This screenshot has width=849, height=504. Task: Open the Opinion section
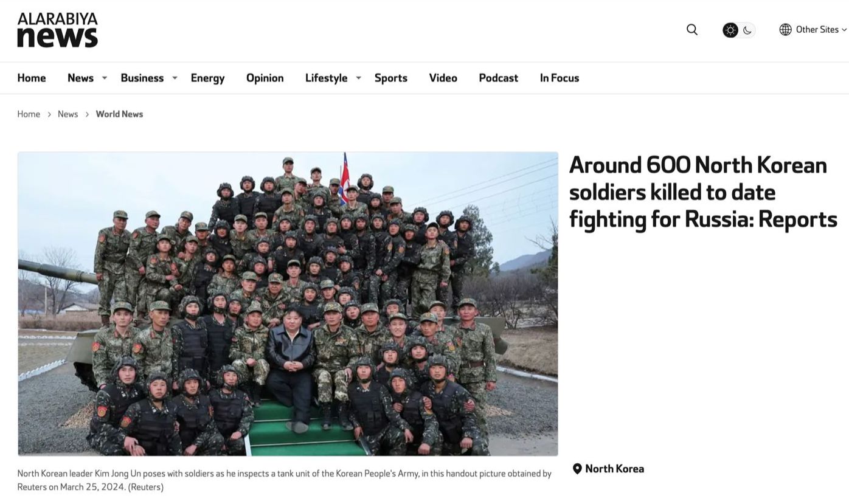click(265, 78)
